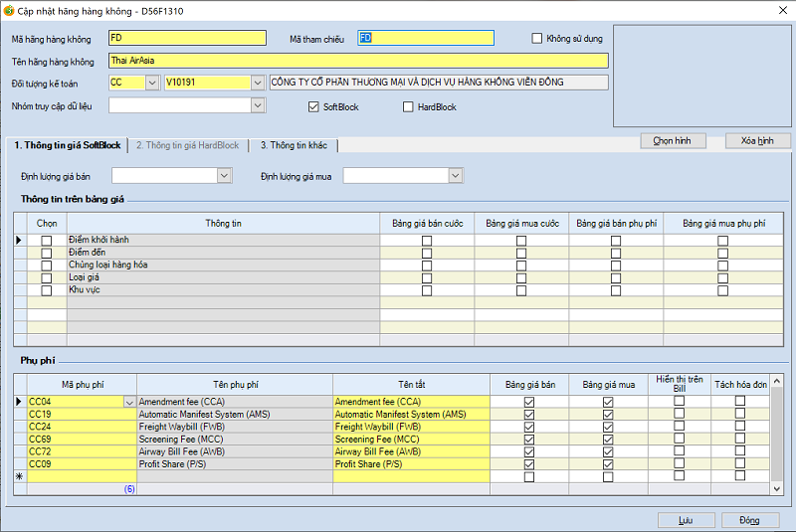This screenshot has width=796, height=532.
Task: Uncheck the SoftBlock checkbox
Action: [x=314, y=106]
